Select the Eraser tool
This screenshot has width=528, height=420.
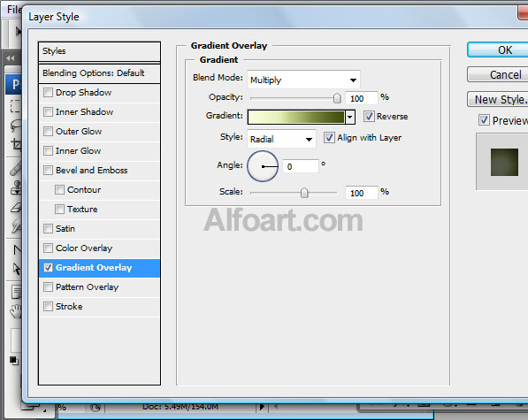(x=16, y=208)
